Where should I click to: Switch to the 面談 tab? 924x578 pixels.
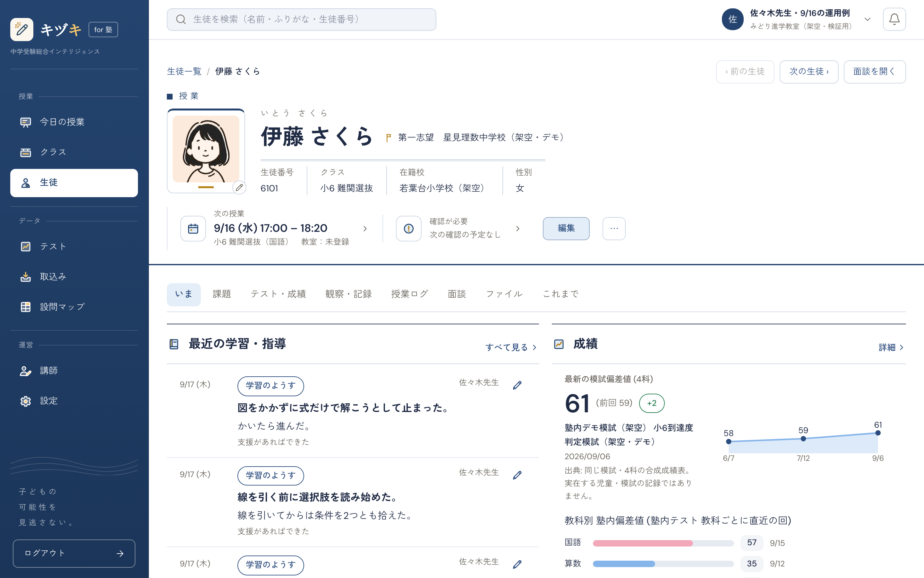coord(457,294)
